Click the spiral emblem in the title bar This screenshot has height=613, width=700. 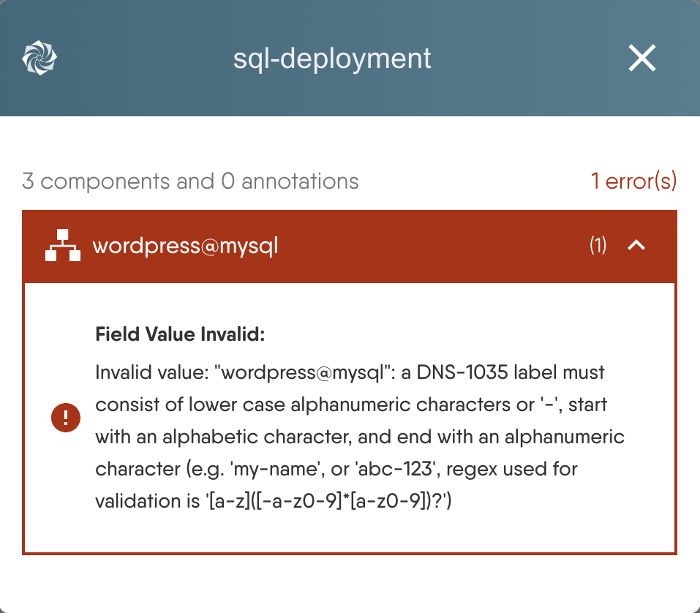39,56
